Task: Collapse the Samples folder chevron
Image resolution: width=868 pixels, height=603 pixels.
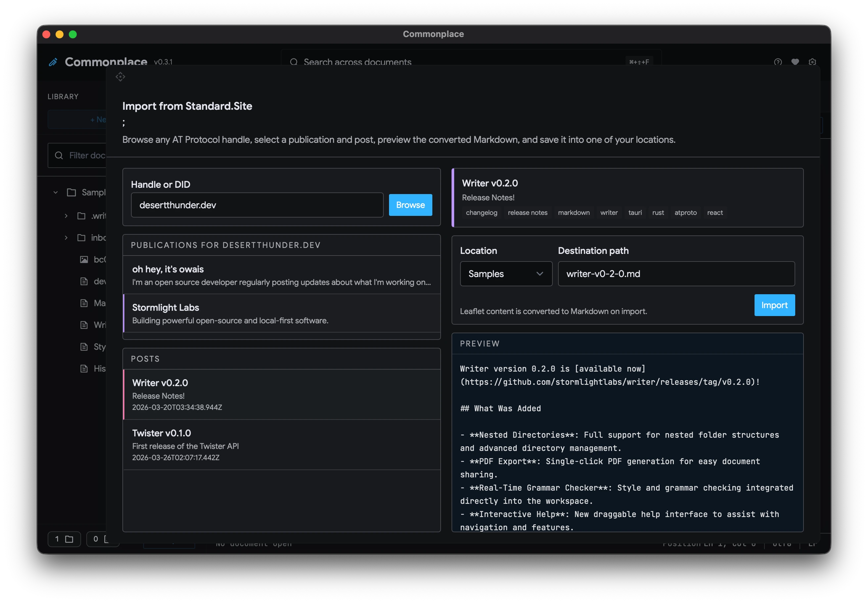Action: tap(56, 192)
